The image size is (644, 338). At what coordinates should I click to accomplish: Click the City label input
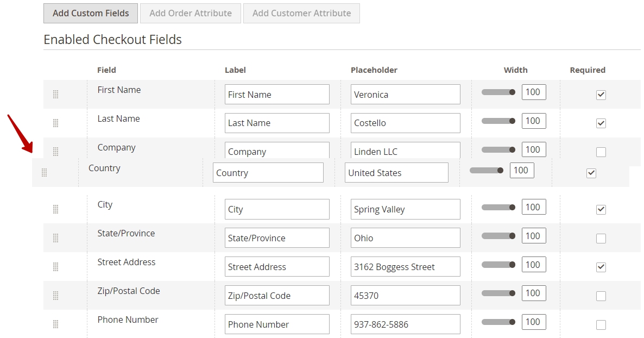[x=277, y=209]
